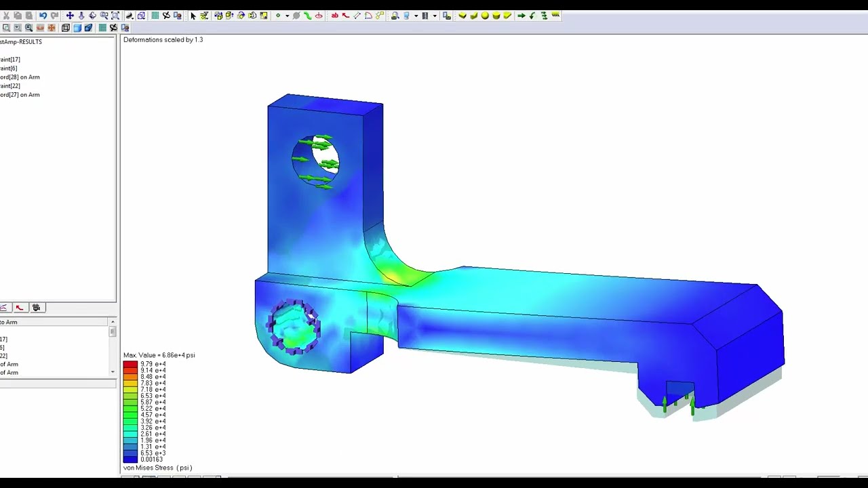Click the wireframe box view icon

(x=141, y=16)
